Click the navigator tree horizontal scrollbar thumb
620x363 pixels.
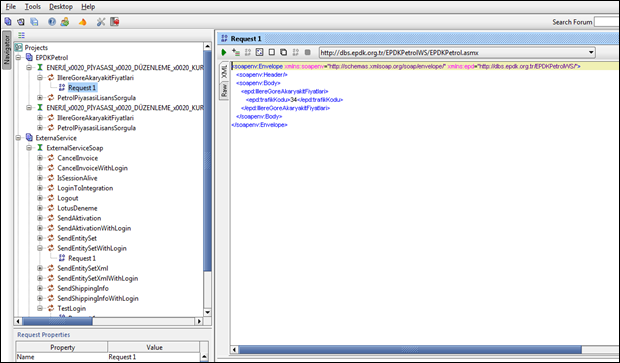[57, 321]
